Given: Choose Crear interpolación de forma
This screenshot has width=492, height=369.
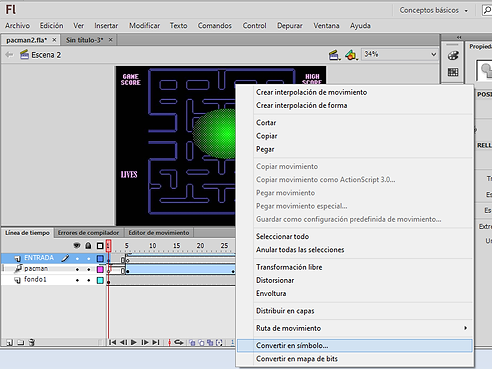Looking at the screenshot, I should (x=354, y=105).
